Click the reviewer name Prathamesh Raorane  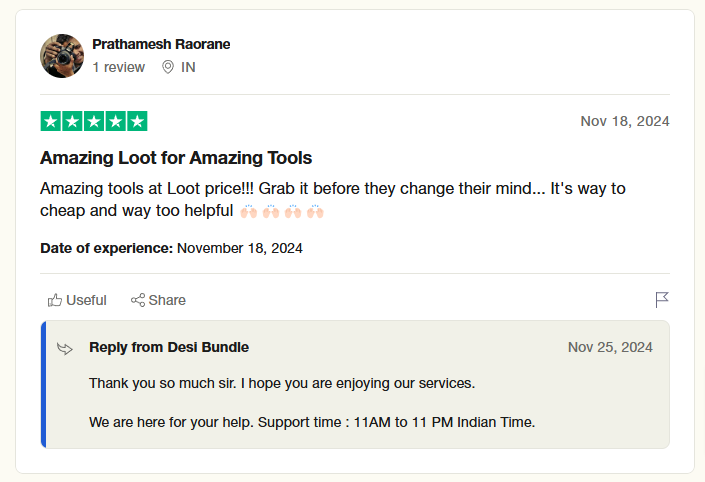[x=161, y=45]
